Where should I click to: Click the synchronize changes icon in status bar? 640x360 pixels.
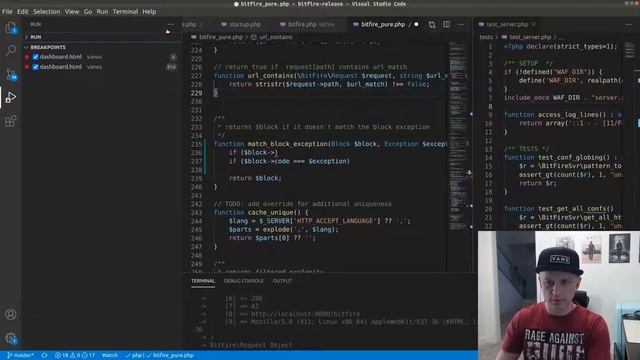point(44,356)
